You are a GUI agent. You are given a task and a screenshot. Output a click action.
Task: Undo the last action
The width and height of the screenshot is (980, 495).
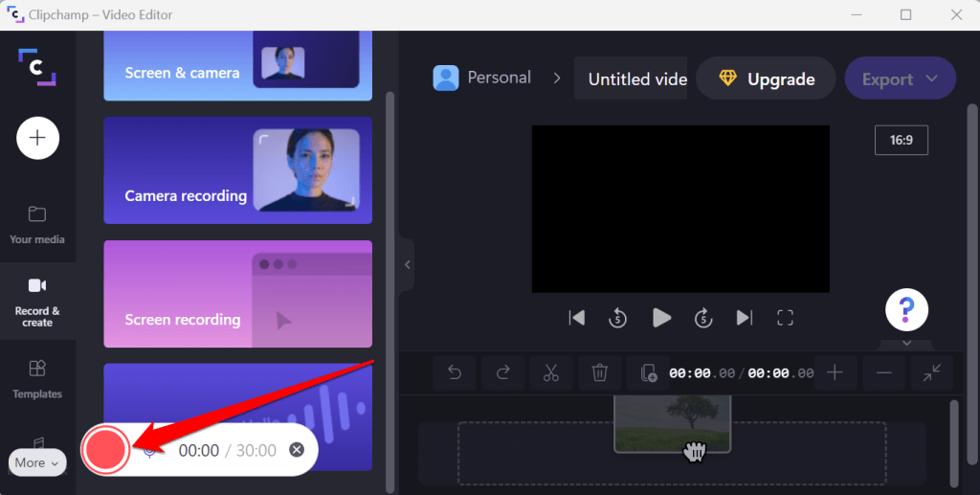tap(455, 373)
